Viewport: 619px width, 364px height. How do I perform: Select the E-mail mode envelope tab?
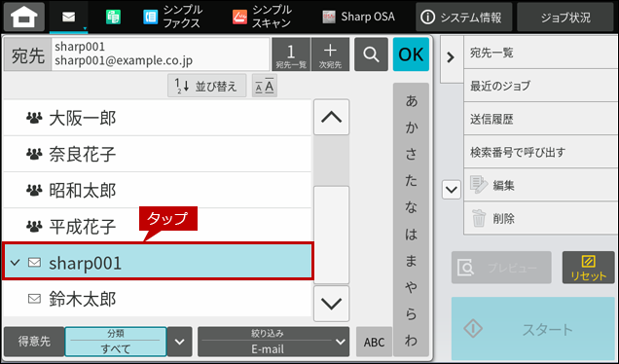[x=69, y=18]
